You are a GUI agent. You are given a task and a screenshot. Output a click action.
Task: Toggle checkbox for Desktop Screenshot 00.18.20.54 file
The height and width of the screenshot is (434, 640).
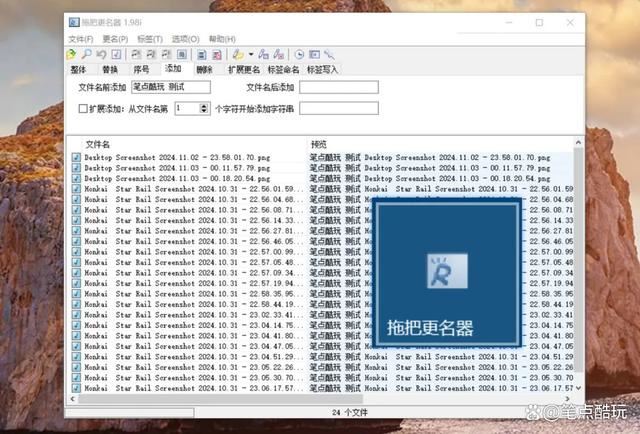[x=76, y=178]
